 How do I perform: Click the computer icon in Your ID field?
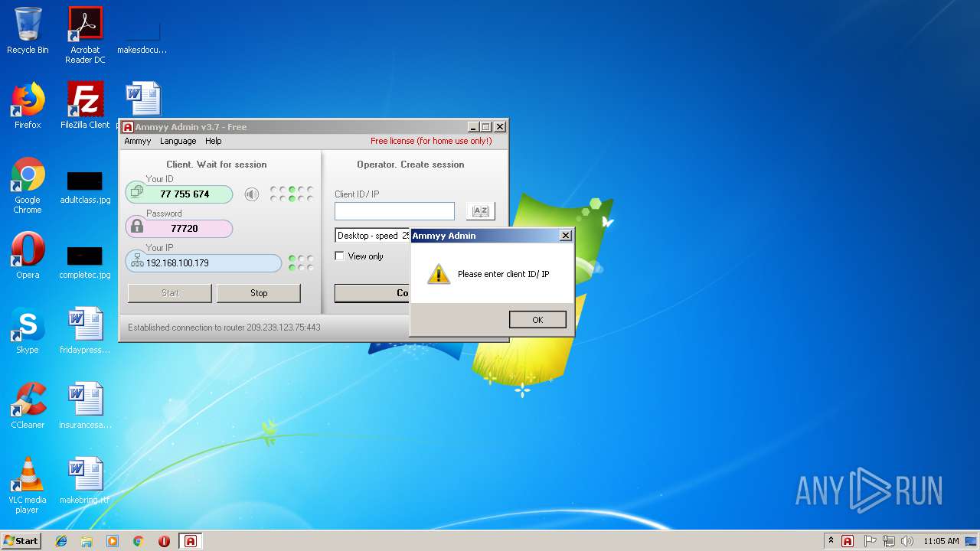pyautogui.click(x=137, y=192)
